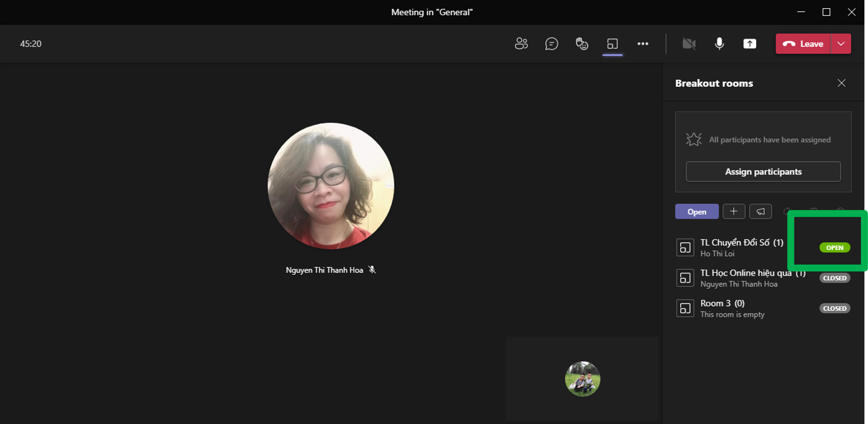The height and width of the screenshot is (424, 868).
Task: Click the self-view thumbnail avatar
Action: 582,378
